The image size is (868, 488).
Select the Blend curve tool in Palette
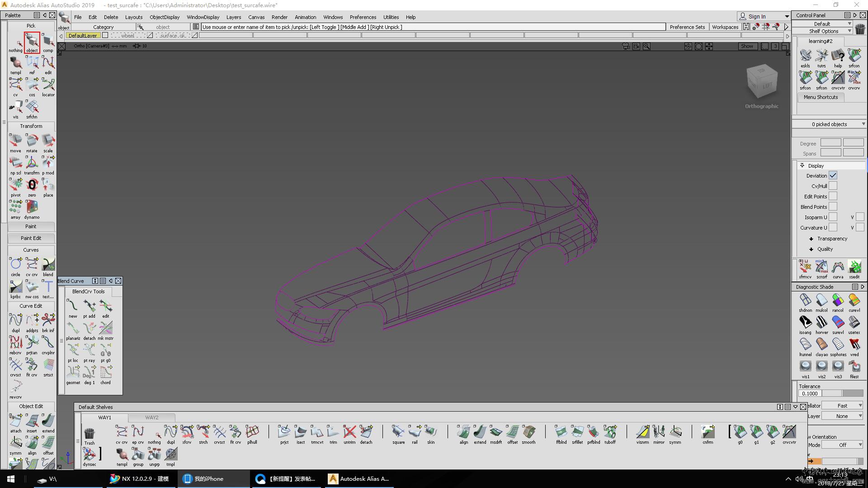(48, 267)
